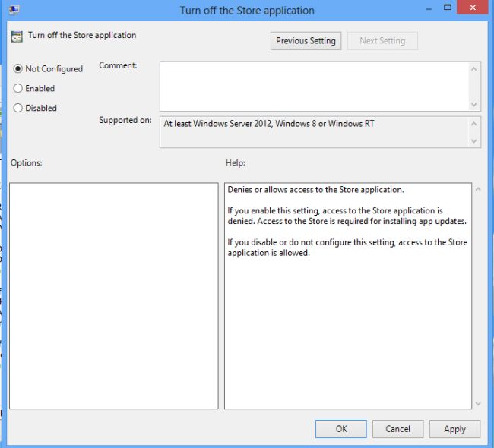Click the Help label
This screenshot has height=448, width=494.
pos(236,162)
